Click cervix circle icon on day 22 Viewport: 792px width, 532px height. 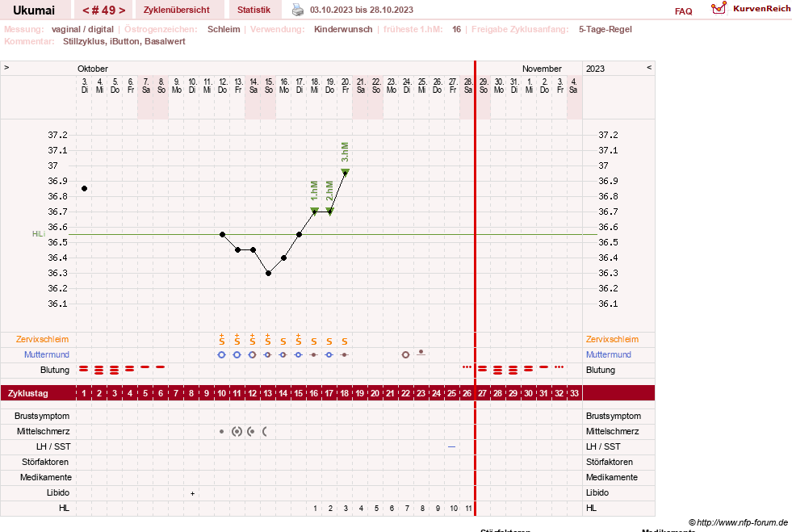(405, 354)
